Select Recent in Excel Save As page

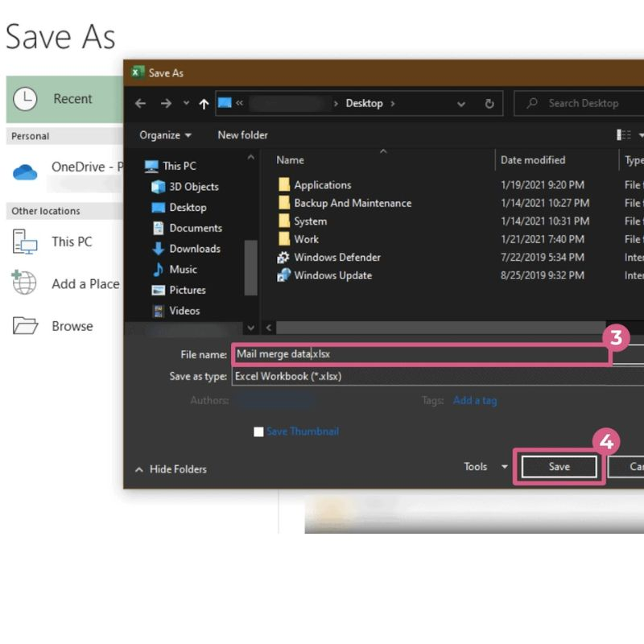click(64, 99)
